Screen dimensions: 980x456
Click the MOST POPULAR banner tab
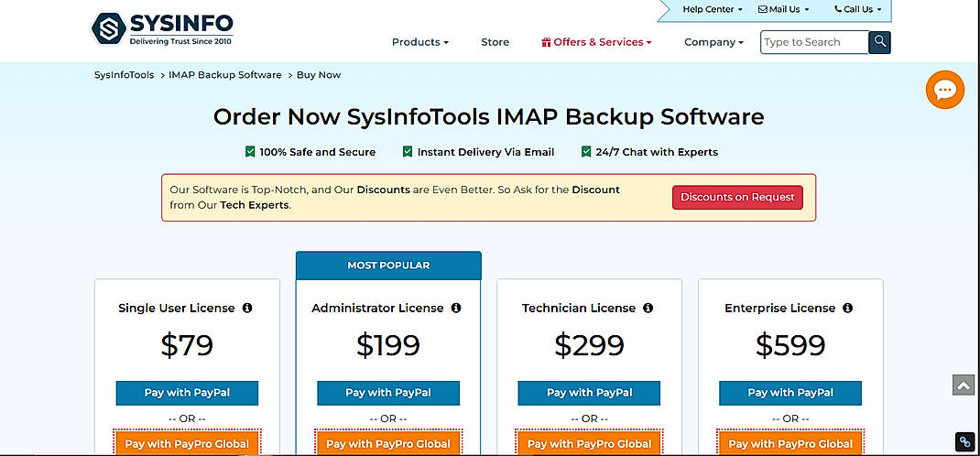[x=388, y=266]
